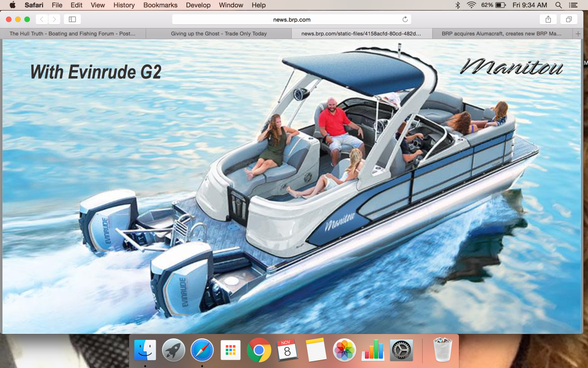Check the battery status icon
The image size is (588, 368).
(x=500, y=5)
